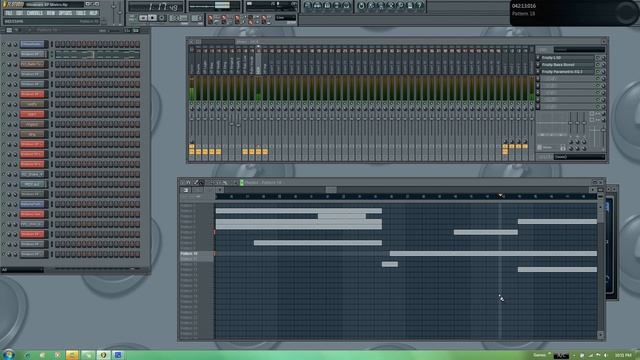The width and height of the screenshot is (640, 360).
Task: Open the Fruity Parametric EQ 2 effect
Action: [x=567, y=72]
